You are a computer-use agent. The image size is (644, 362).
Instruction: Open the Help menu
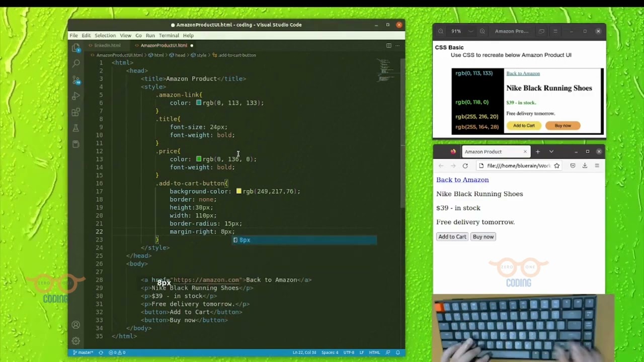(188, 35)
